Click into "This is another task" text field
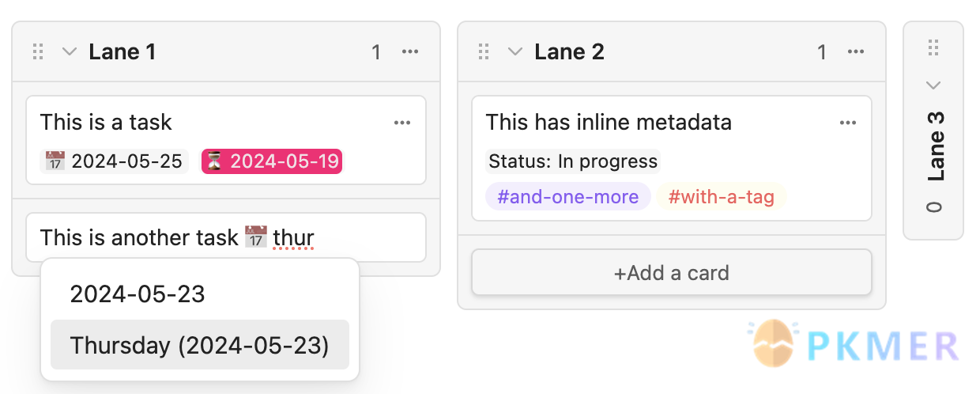Viewport: 980px width, 394px height. pos(226,237)
